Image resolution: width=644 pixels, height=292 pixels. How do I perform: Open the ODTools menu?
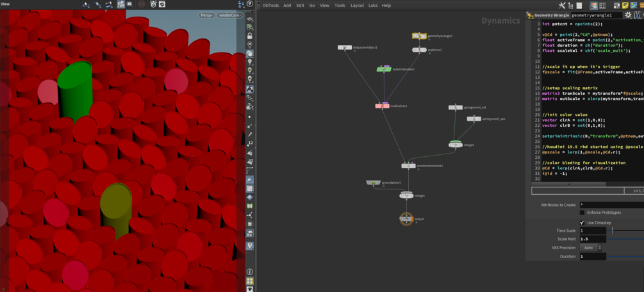click(270, 6)
